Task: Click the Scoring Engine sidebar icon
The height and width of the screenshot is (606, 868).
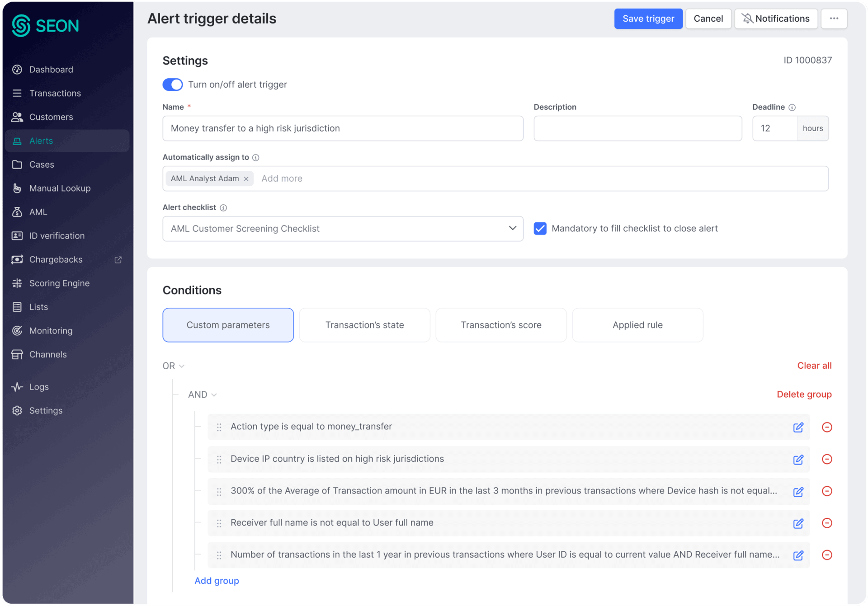Action: pyautogui.click(x=17, y=283)
